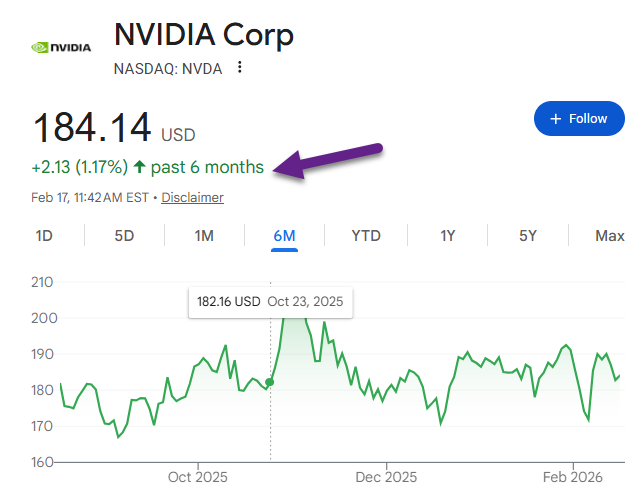The width and height of the screenshot is (642, 495).
Task: Click the Oct 23 chart data point
Action: pos(270,382)
